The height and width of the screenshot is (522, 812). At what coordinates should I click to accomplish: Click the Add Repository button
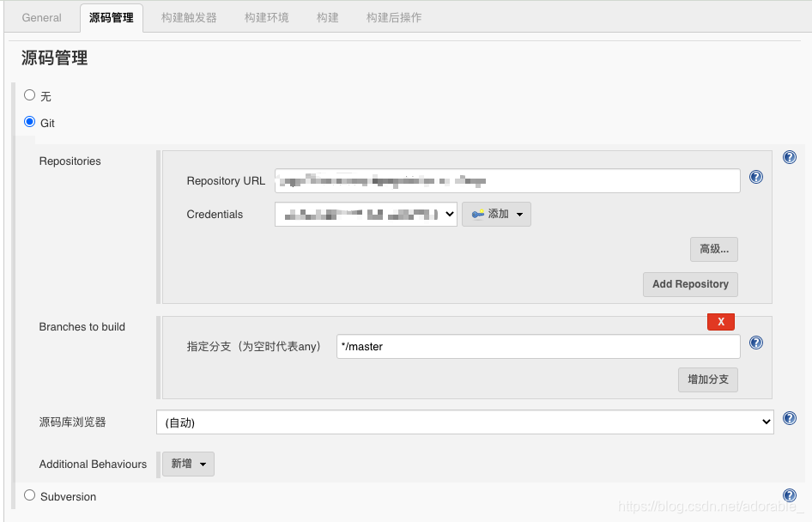click(x=690, y=284)
